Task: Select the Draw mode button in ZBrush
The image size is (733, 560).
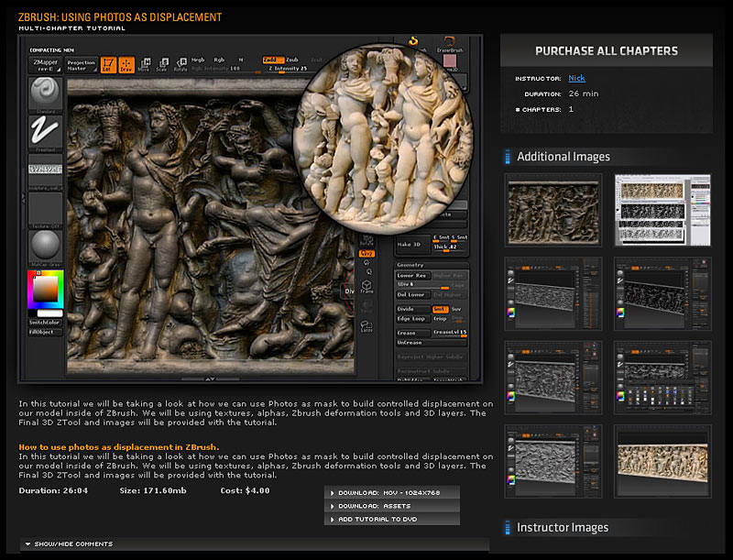Action: 126,64
